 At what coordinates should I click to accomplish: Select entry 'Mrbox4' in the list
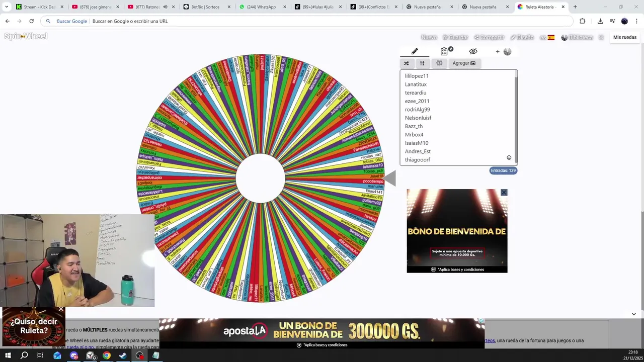pos(414,135)
